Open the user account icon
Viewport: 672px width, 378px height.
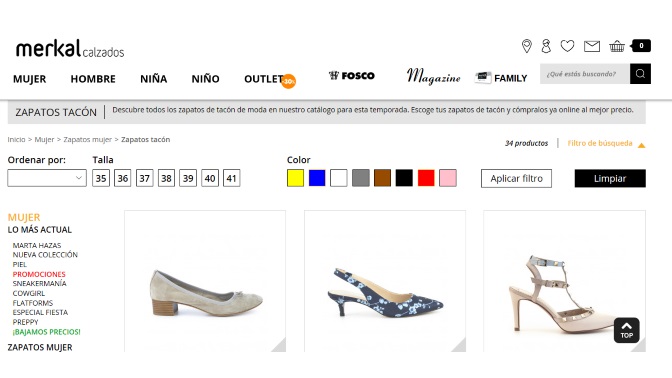point(546,46)
